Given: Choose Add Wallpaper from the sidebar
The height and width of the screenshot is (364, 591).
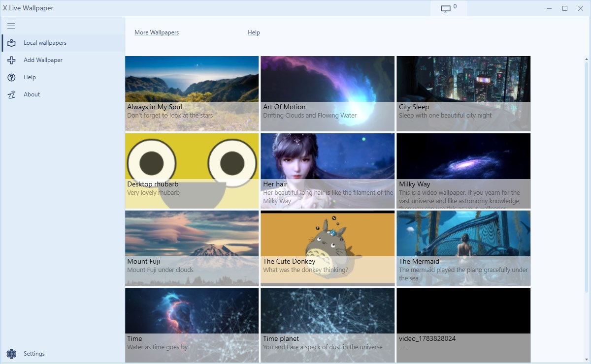Looking at the screenshot, I should pyautogui.click(x=43, y=60).
